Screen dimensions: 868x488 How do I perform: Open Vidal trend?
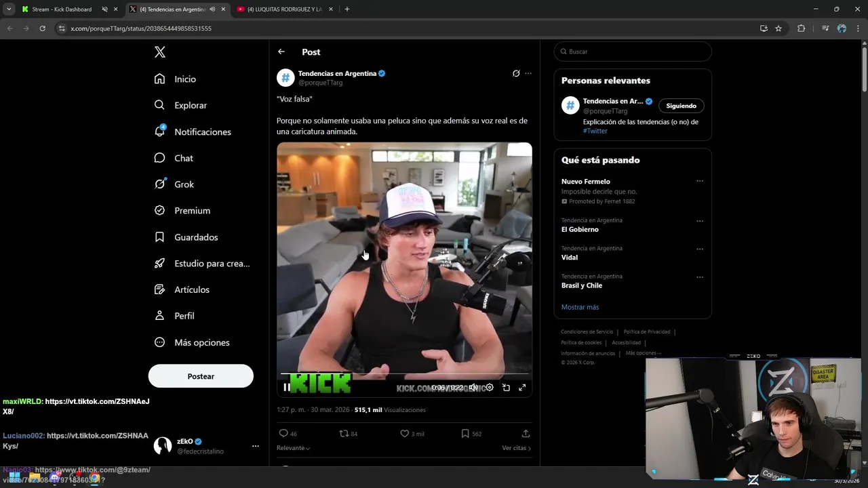(x=570, y=258)
